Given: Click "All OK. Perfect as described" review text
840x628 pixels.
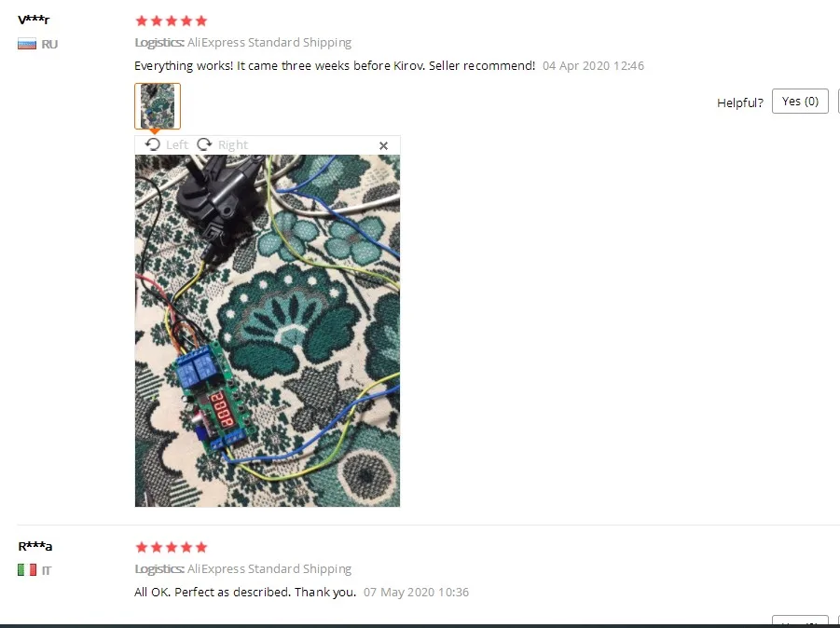Looking at the screenshot, I should pyautogui.click(x=245, y=593).
